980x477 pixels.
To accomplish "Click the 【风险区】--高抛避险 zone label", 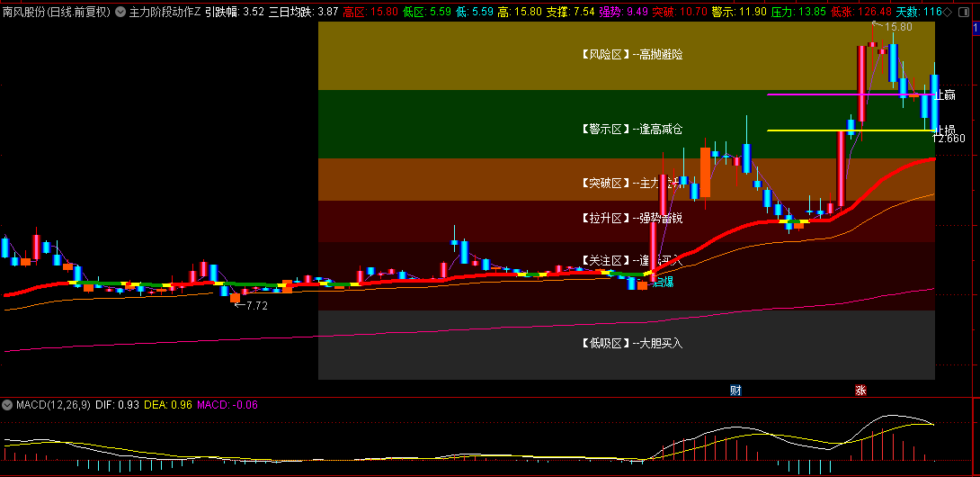I will [632, 55].
